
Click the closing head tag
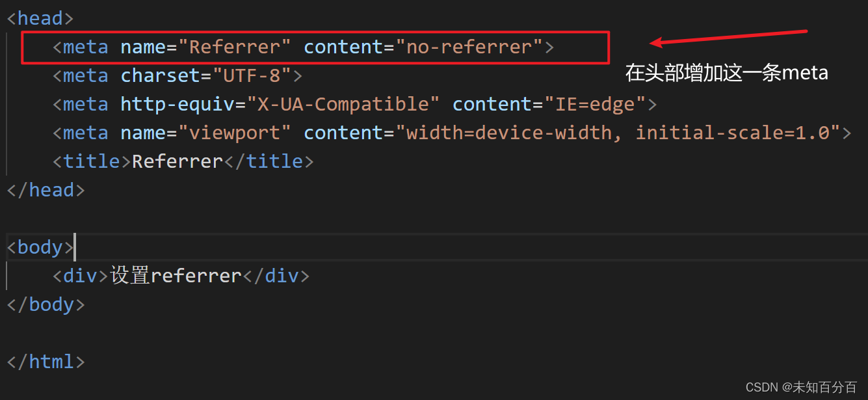(46, 190)
